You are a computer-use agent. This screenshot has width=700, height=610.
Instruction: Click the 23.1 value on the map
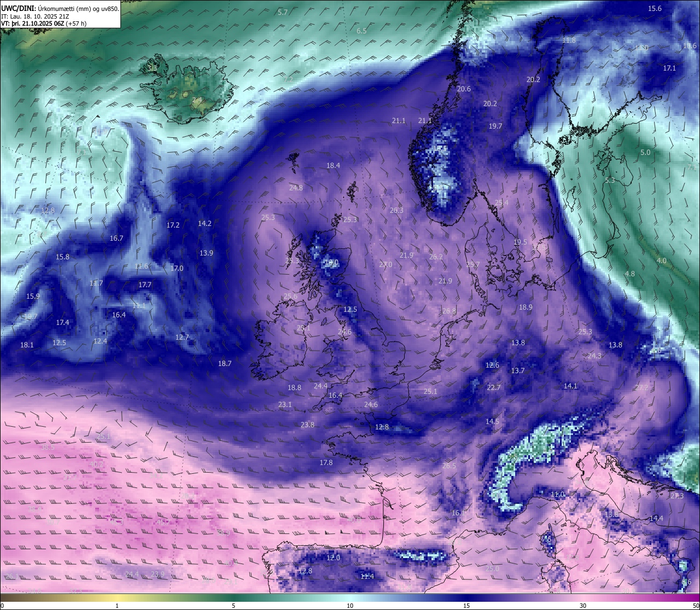click(x=285, y=404)
